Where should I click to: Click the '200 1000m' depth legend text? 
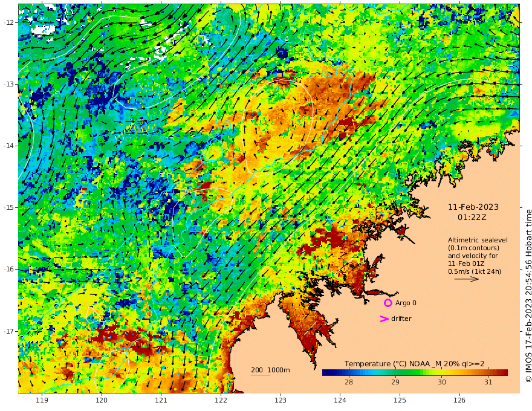coord(270,370)
